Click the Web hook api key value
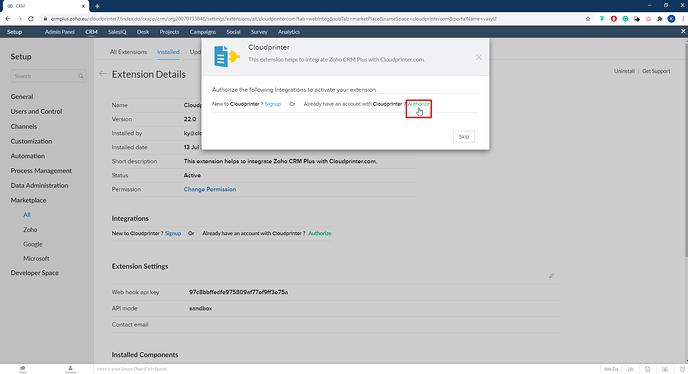The image size is (688, 374). (239, 292)
